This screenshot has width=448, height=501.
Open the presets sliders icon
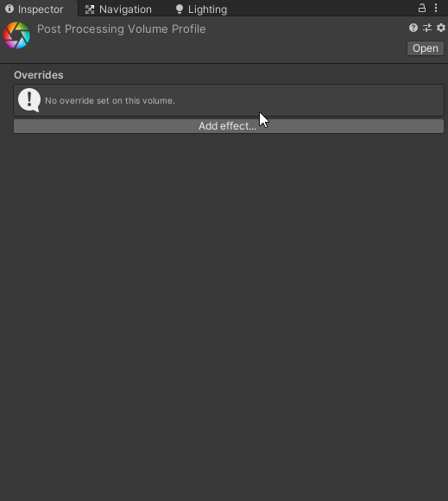[427, 29]
